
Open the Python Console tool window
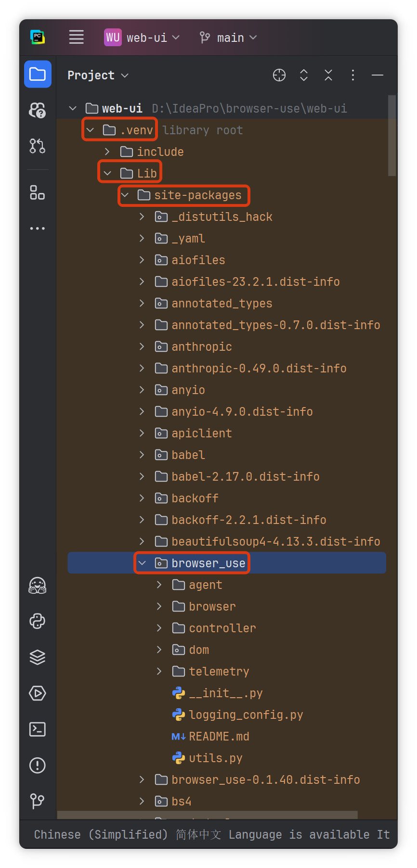[38, 621]
